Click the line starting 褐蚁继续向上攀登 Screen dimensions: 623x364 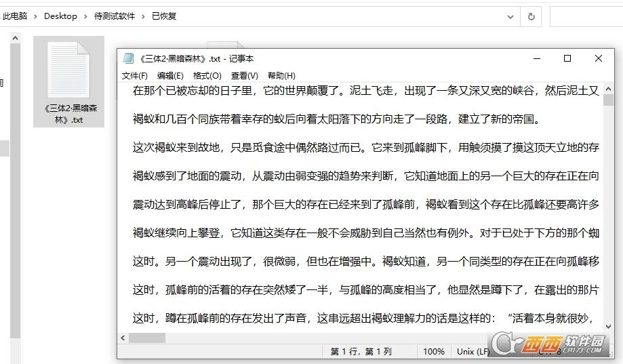pyautogui.click(x=365, y=232)
